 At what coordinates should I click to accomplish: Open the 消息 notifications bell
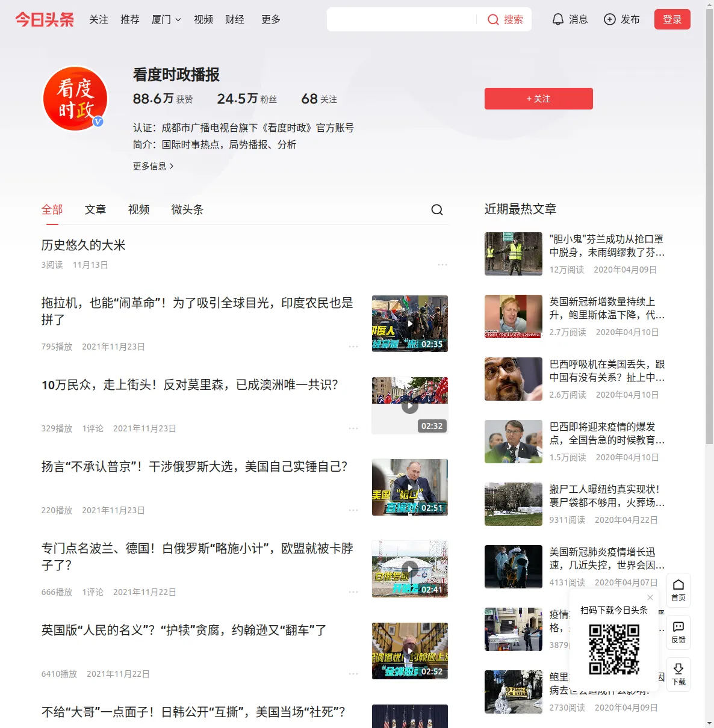(570, 19)
